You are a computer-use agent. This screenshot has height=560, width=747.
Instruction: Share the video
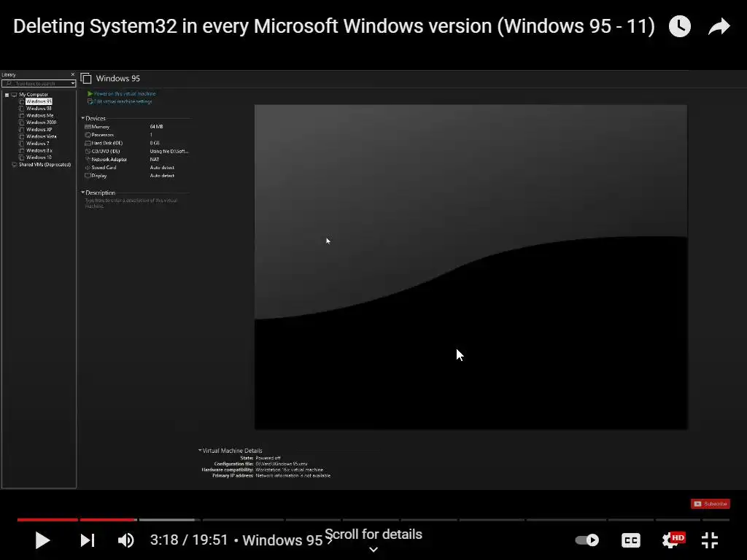point(719,26)
